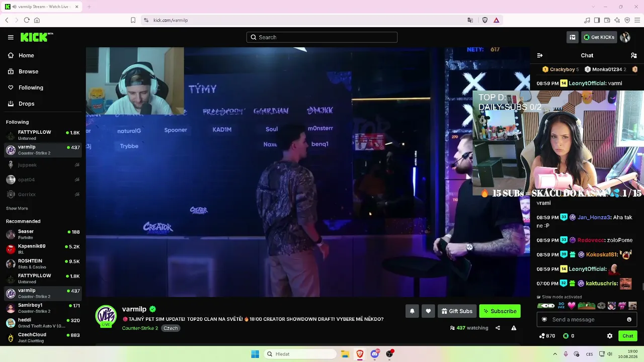The width and height of the screenshot is (644, 362).
Task: Share the stream via share icon
Action: [498, 328]
